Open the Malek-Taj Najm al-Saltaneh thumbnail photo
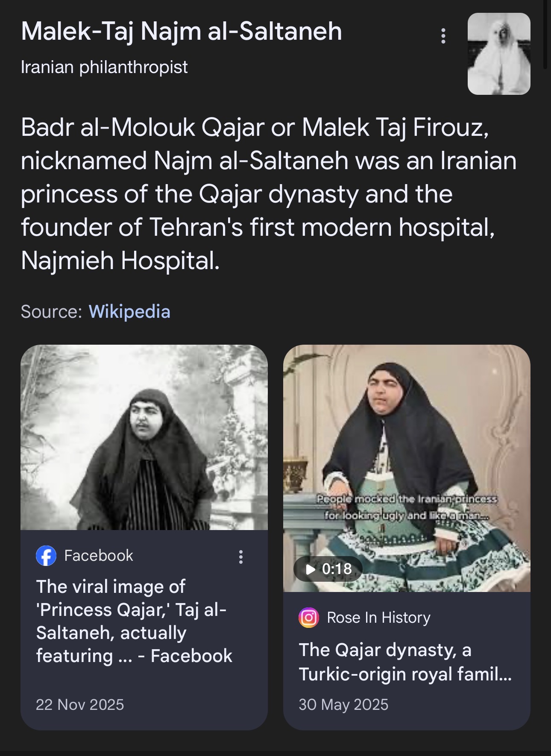This screenshot has height=756, width=551. click(499, 54)
